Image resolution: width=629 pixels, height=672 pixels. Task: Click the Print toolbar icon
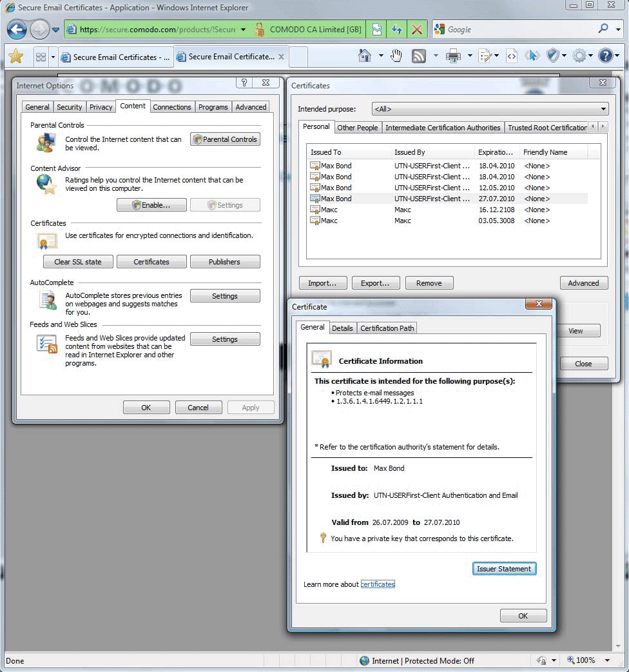point(453,56)
